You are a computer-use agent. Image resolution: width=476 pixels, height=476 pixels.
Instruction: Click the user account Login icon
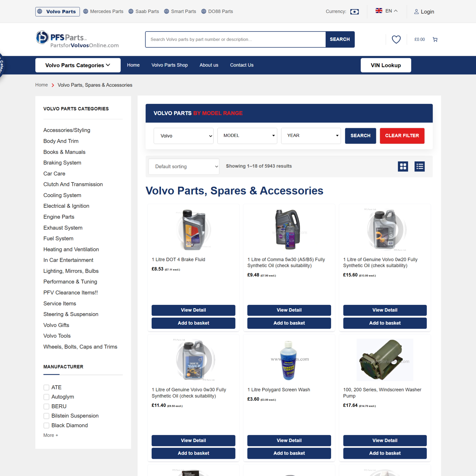click(416, 12)
